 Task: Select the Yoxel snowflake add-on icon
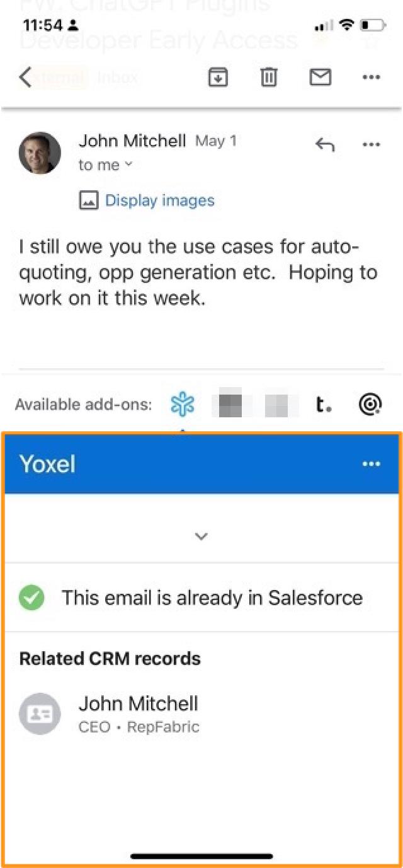click(183, 404)
